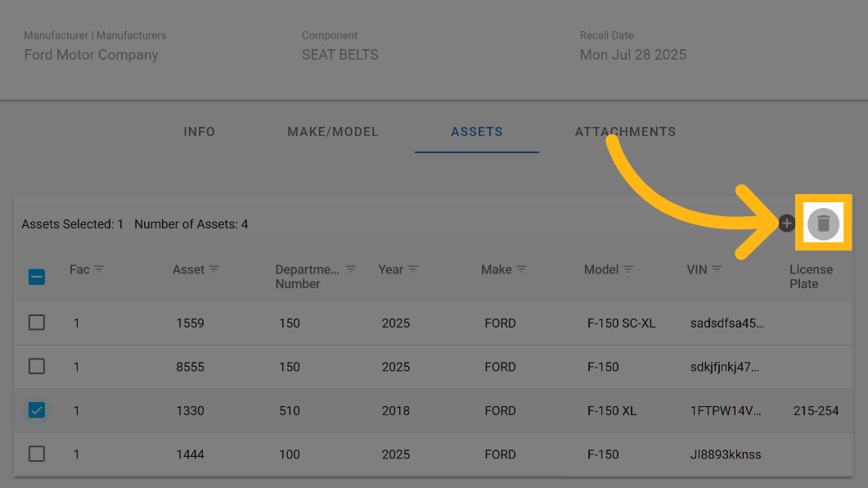This screenshot has height=488, width=868.
Task: Check the box for asset 1559
Action: (x=37, y=323)
